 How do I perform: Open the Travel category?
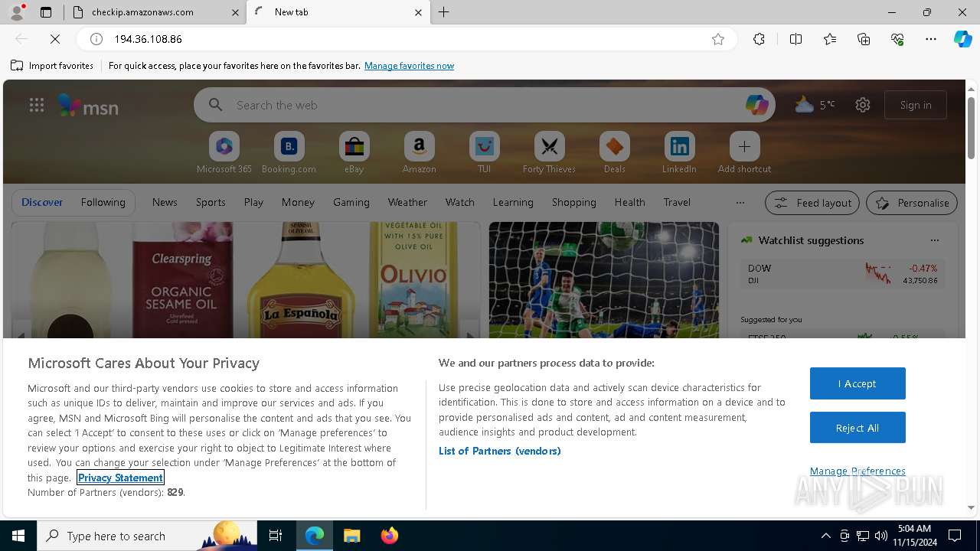click(x=677, y=202)
